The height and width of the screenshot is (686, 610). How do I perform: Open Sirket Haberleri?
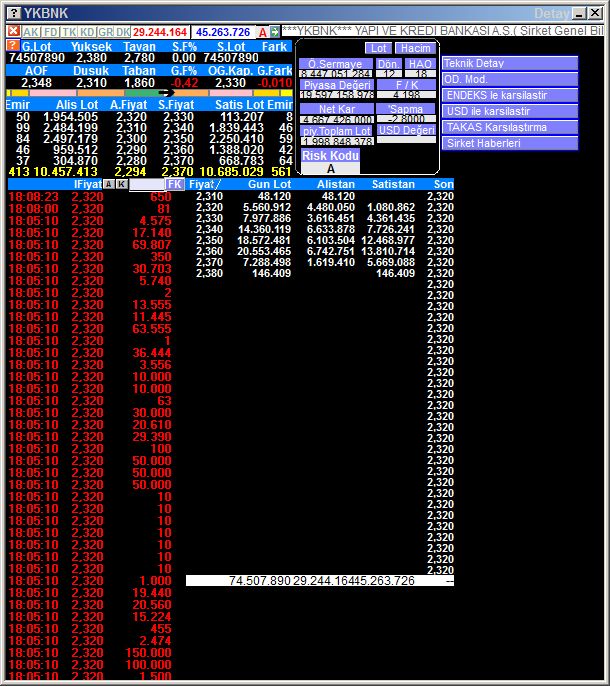click(510, 143)
